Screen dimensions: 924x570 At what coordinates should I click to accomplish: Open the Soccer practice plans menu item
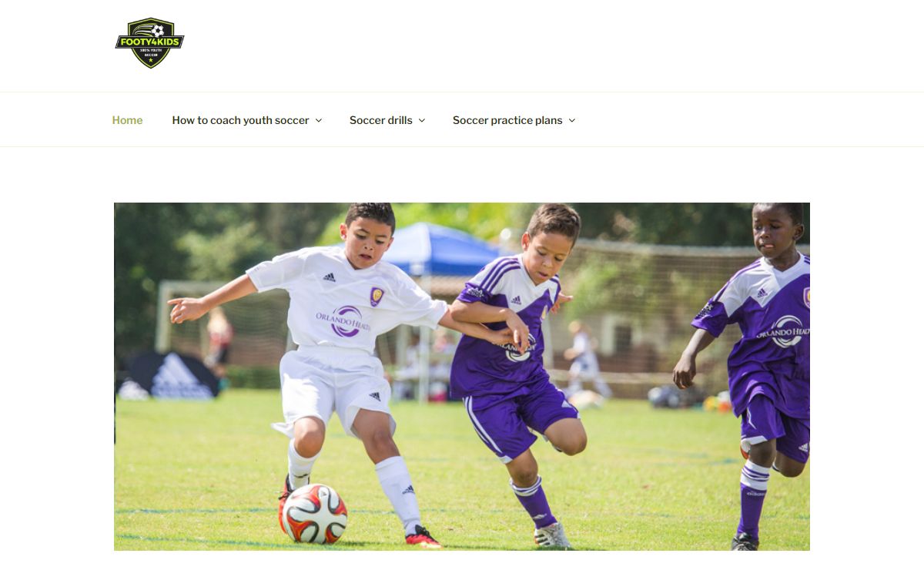pos(507,120)
